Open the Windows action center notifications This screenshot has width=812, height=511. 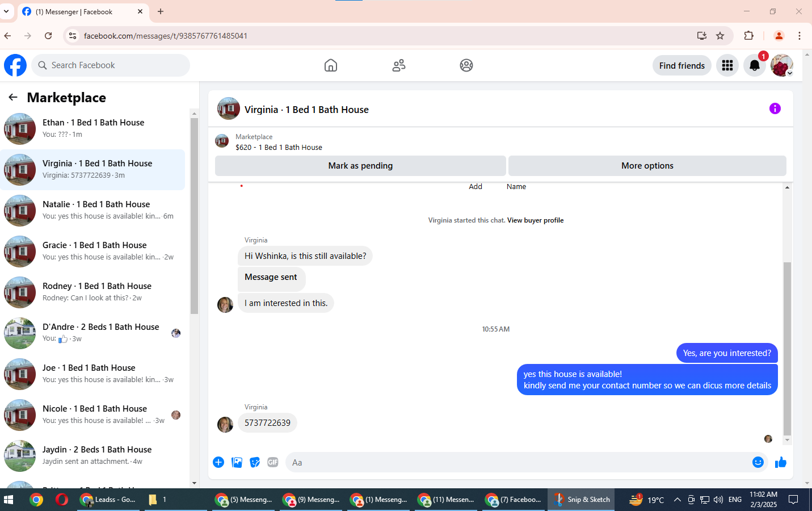[x=794, y=500]
